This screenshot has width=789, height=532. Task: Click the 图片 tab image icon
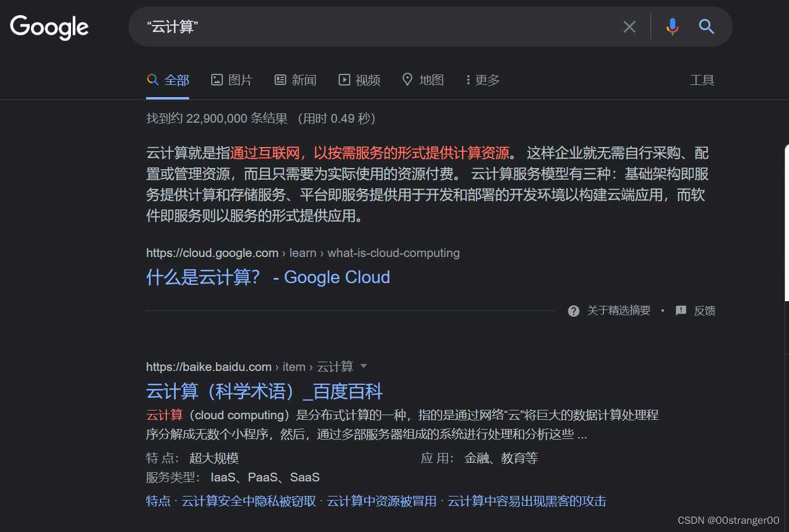click(x=217, y=80)
